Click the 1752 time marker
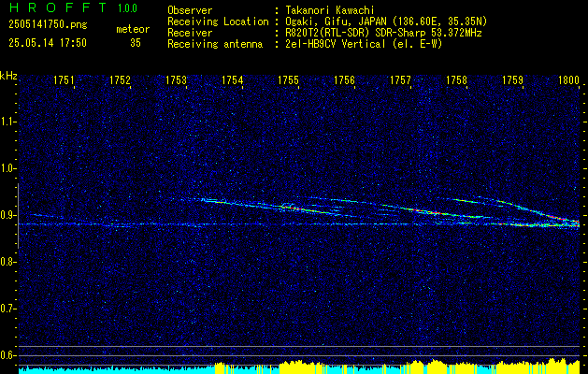Screen dimensions: 588x374 pyautogui.click(x=120, y=79)
